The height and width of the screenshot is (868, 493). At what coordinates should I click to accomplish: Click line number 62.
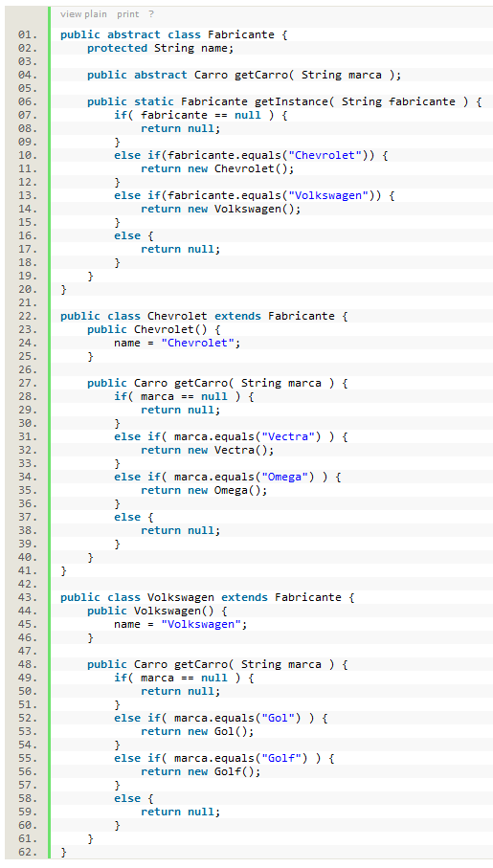27,852
